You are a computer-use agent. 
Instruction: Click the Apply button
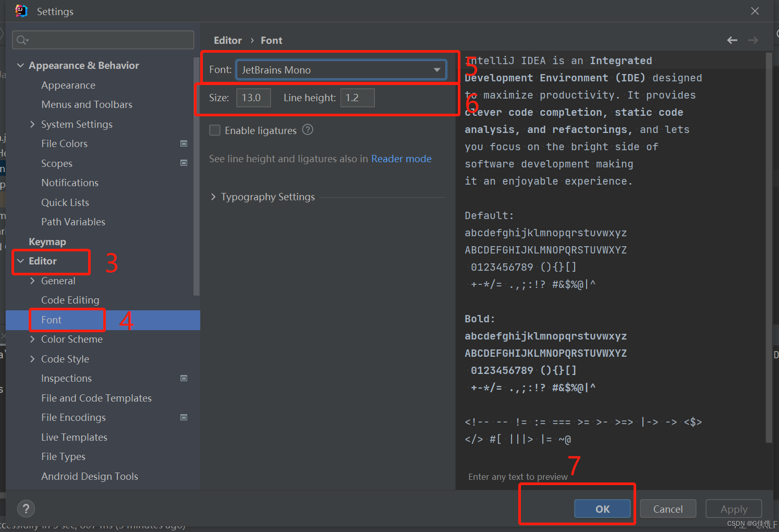(x=734, y=509)
